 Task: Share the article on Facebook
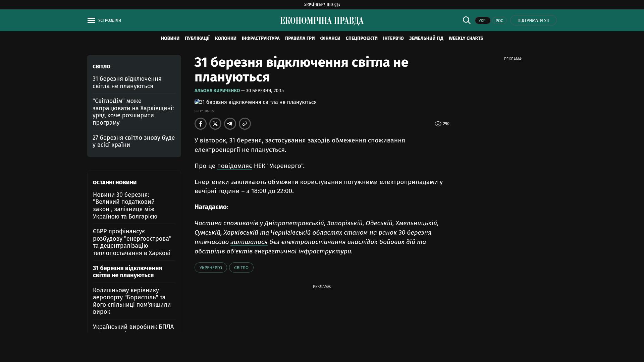tap(201, 124)
